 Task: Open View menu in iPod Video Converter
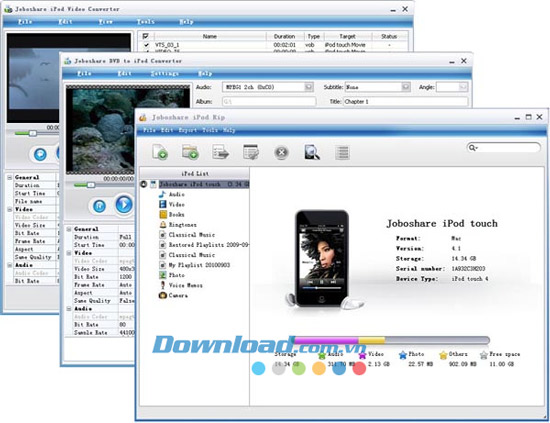tap(105, 22)
